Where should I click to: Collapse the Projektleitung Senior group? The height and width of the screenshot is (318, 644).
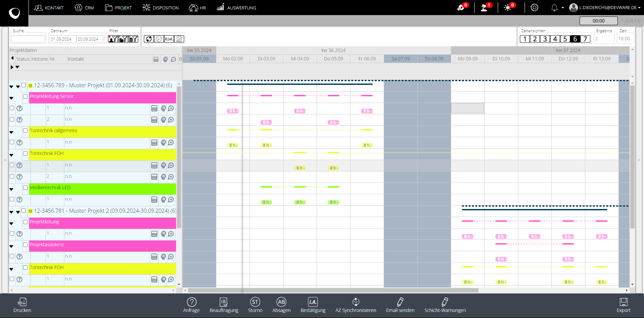pos(11,98)
